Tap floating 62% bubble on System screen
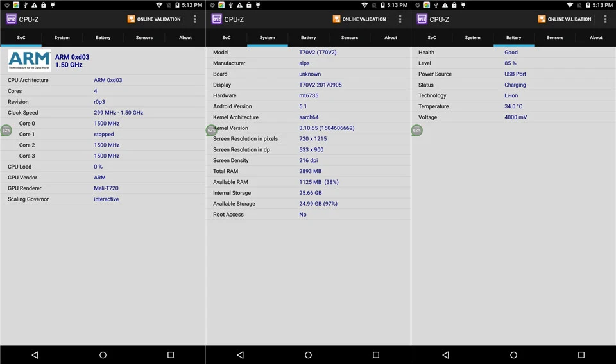 click(x=211, y=130)
